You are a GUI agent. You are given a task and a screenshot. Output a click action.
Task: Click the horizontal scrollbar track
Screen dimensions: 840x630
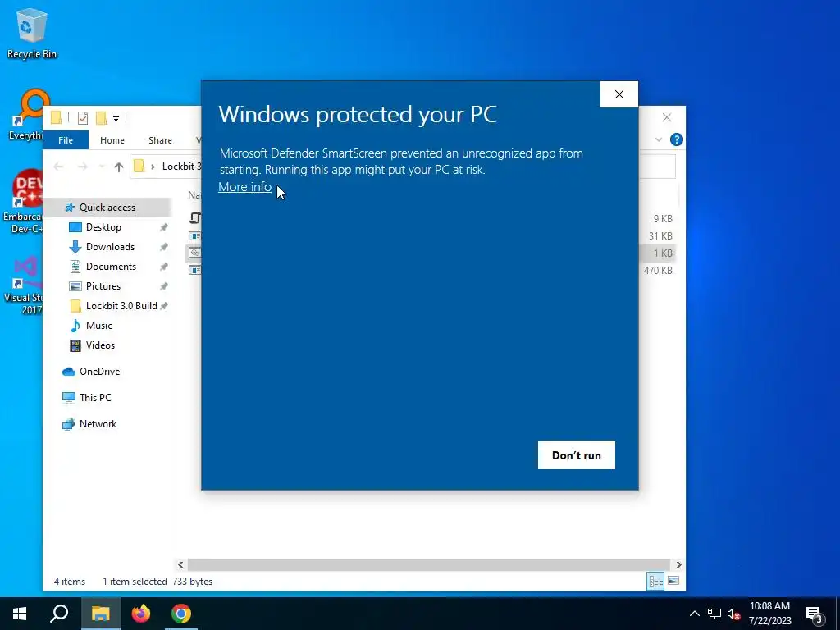428,564
